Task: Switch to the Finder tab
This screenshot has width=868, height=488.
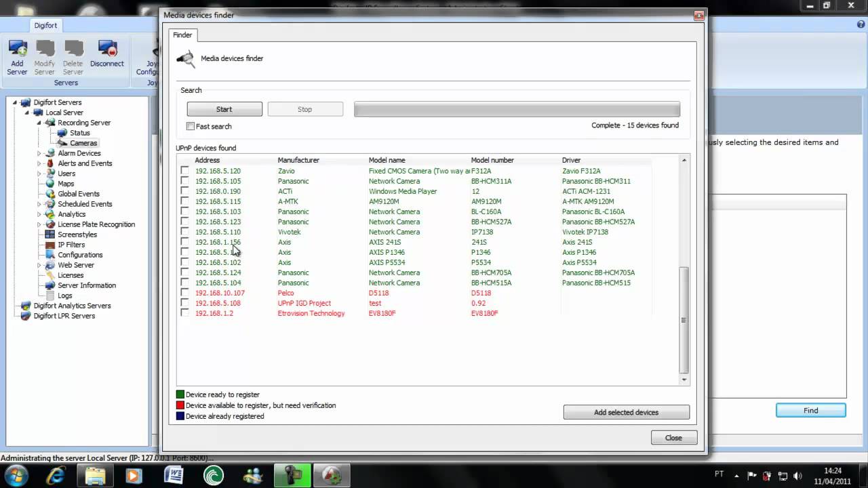Action: click(x=182, y=35)
